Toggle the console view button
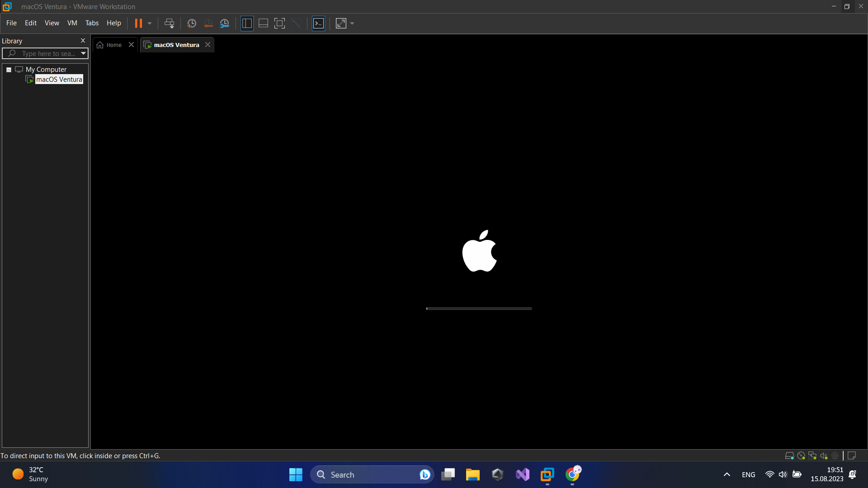This screenshot has width=868, height=488. click(318, 23)
